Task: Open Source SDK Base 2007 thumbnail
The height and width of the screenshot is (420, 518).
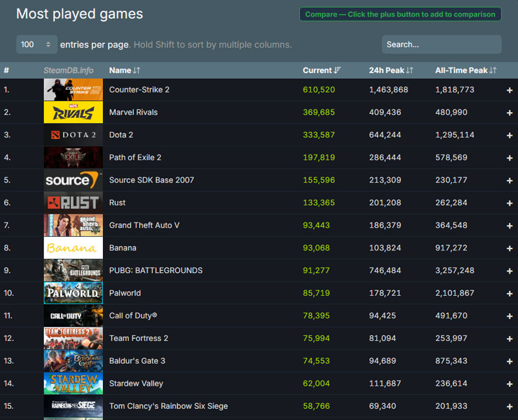Action: tap(73, 180)
